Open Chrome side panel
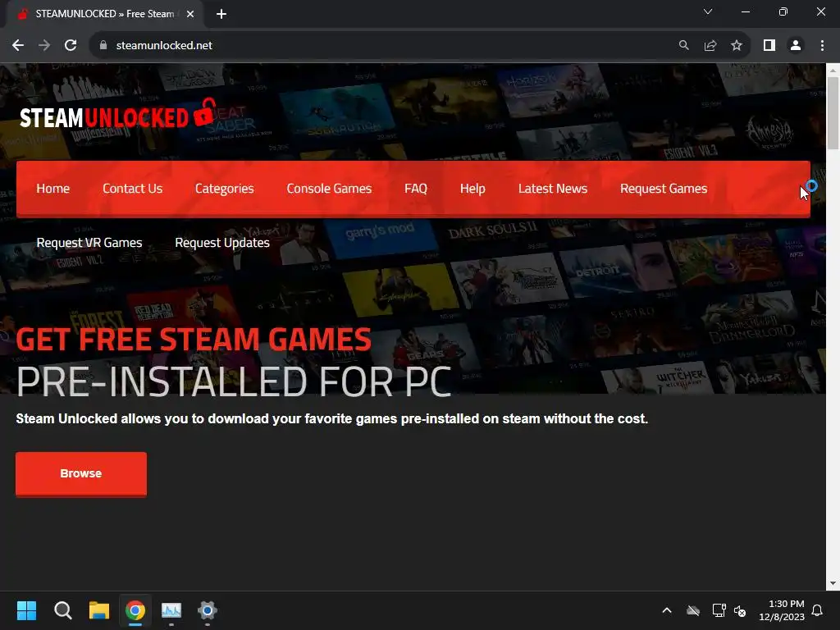The width and height of the screenshot is (840, 630). [769, 46]
